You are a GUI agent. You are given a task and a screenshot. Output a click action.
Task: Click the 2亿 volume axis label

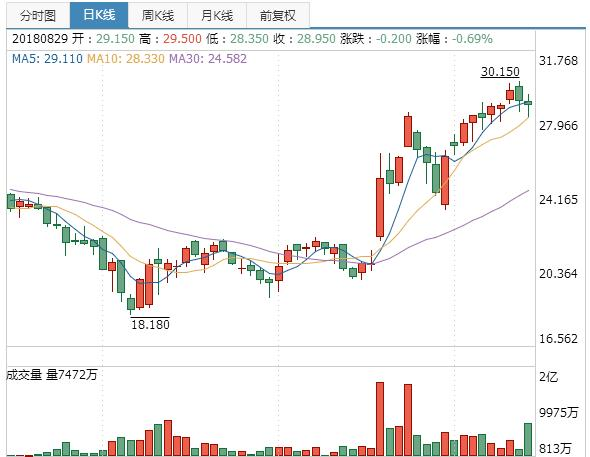point(549,377)
